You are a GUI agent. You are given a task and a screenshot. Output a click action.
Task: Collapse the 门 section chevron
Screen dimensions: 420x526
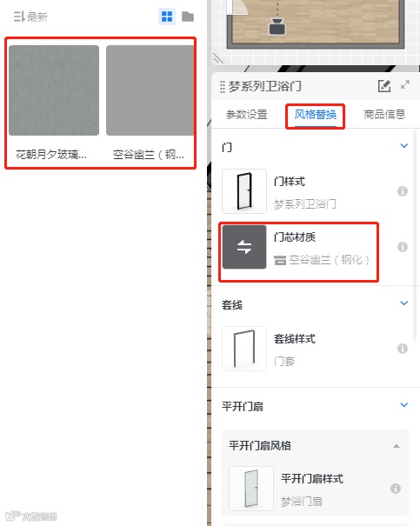[404, 145]
